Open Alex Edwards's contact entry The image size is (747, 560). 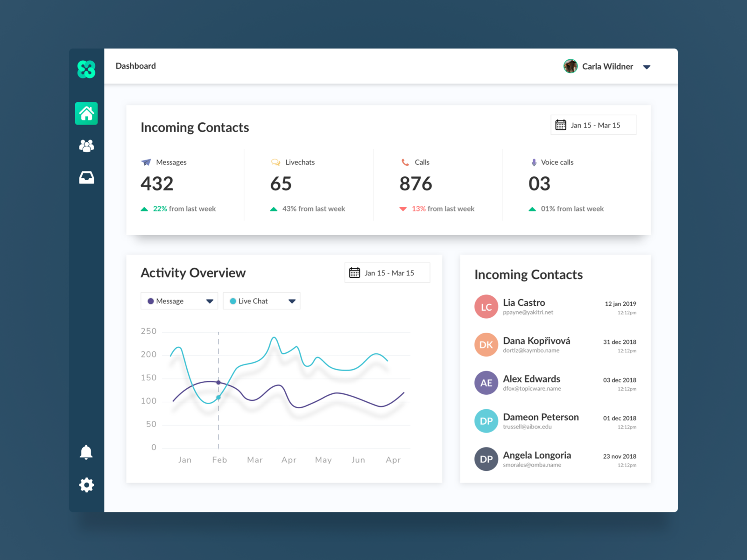(556, 383)
